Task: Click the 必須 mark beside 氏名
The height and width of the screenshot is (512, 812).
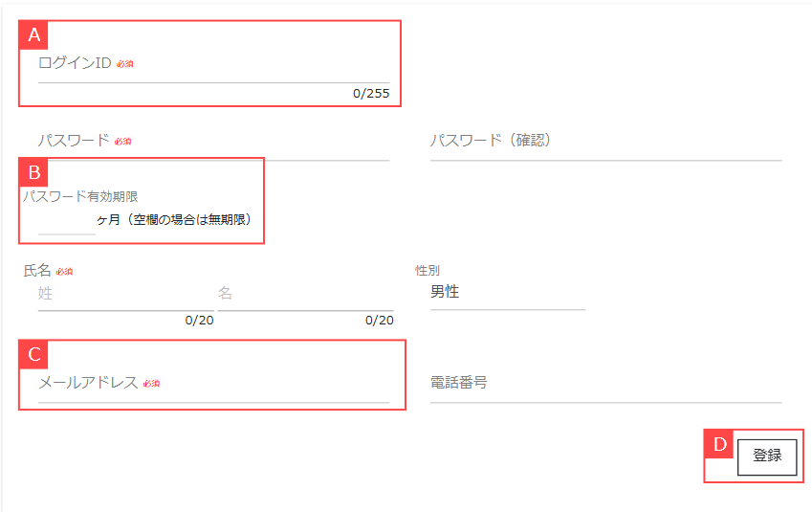Action: (64, 271)
